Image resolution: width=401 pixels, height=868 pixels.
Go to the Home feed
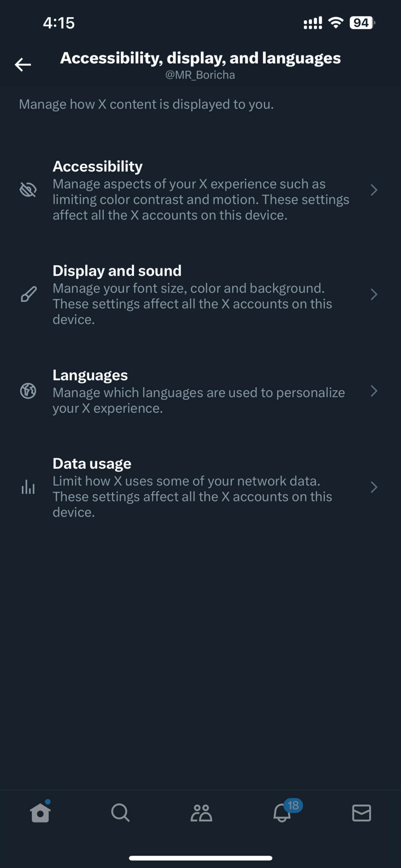[x=40, y=814]
